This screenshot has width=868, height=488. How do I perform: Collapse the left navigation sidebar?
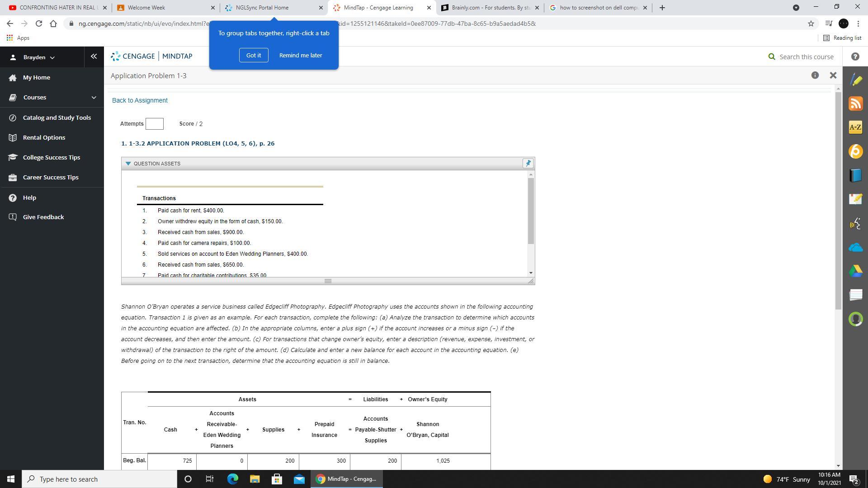point(94,56)
